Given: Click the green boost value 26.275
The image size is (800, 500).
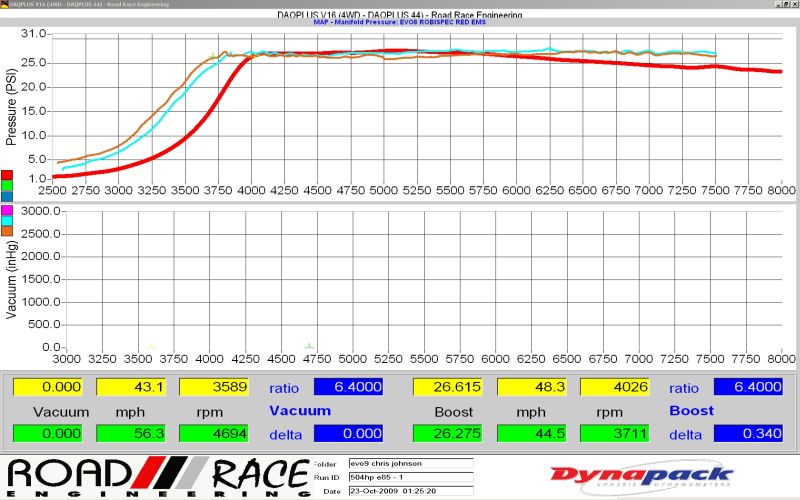Looking at the screenshot, I should (x=447, y=434).
